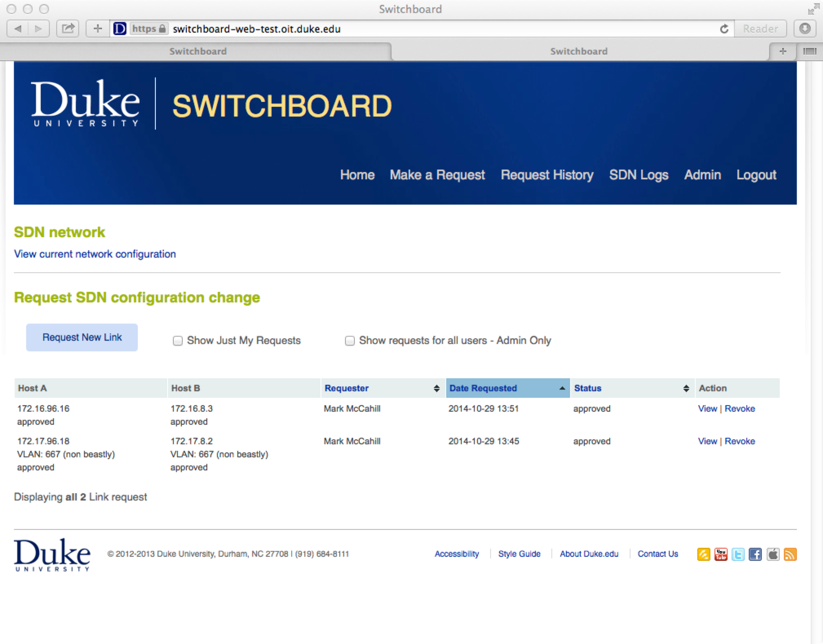Sort the table by Status column
This screenshot has width=823, height=644.
point(633,388)
